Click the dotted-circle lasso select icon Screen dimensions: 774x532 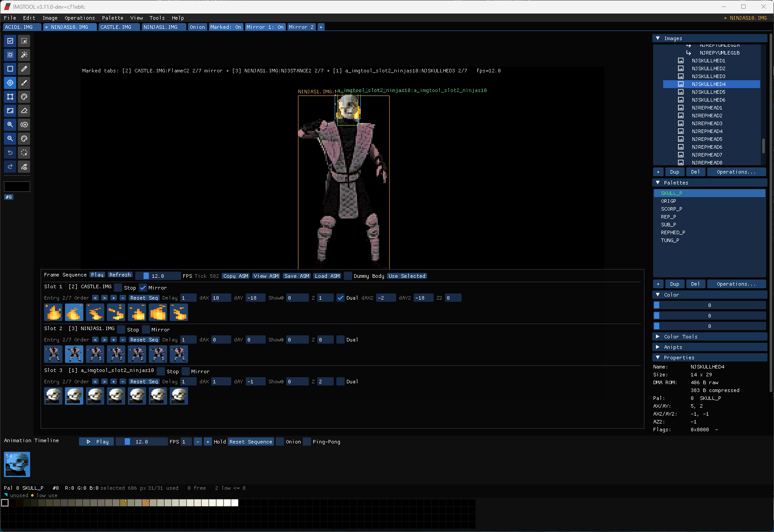[24, 153]
